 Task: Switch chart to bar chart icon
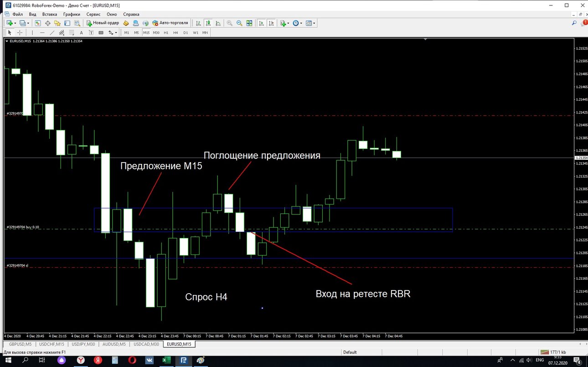(198, 23)
